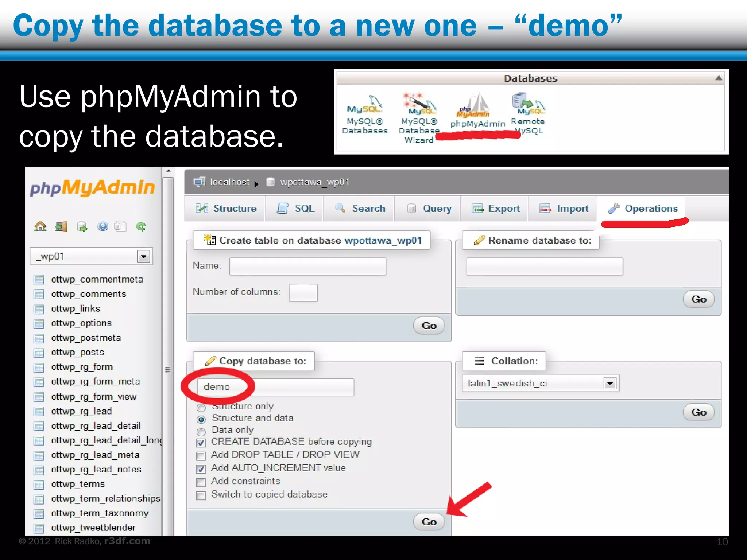Click table icon beside ottwp_postmeta
The height and width of the screenshot is (560, 747).
(39, 338)
